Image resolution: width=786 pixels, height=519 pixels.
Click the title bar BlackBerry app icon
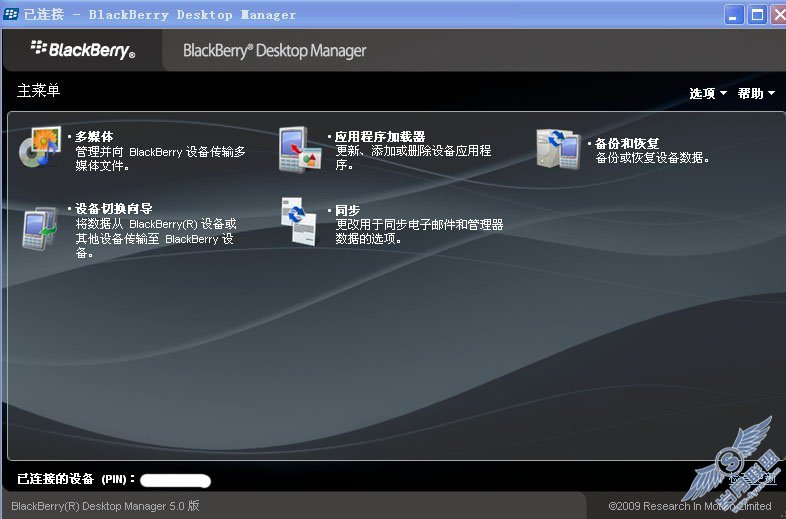11,14
